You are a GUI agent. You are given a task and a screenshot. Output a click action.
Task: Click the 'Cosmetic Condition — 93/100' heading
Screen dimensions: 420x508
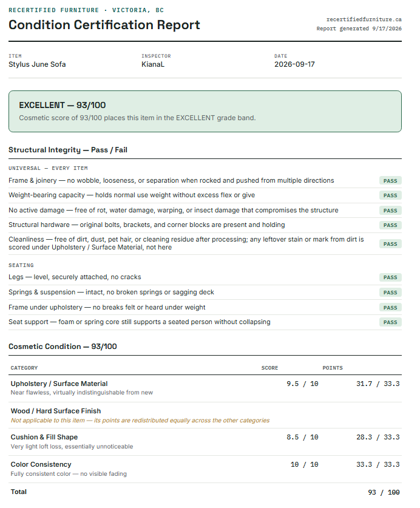(x=63, y=347)
